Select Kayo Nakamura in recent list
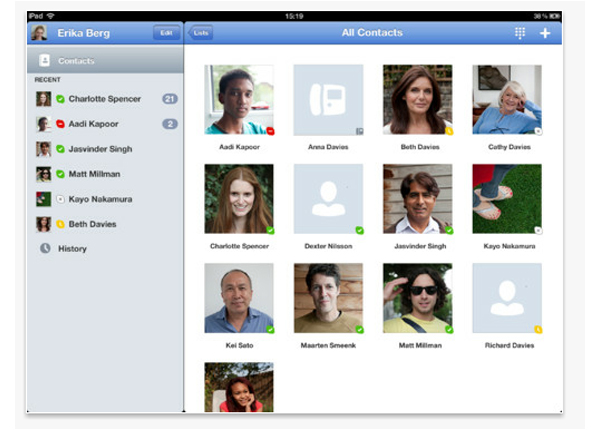Screen dimensions: 600x430 (x=100, y=199)
